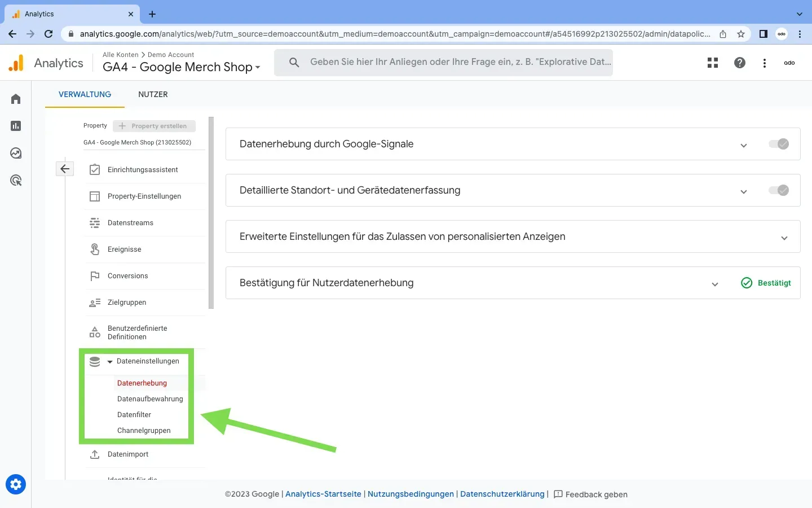Select Datenfilter submenu item
Screen dimensions: 812x508
click(x=134, y=414)
